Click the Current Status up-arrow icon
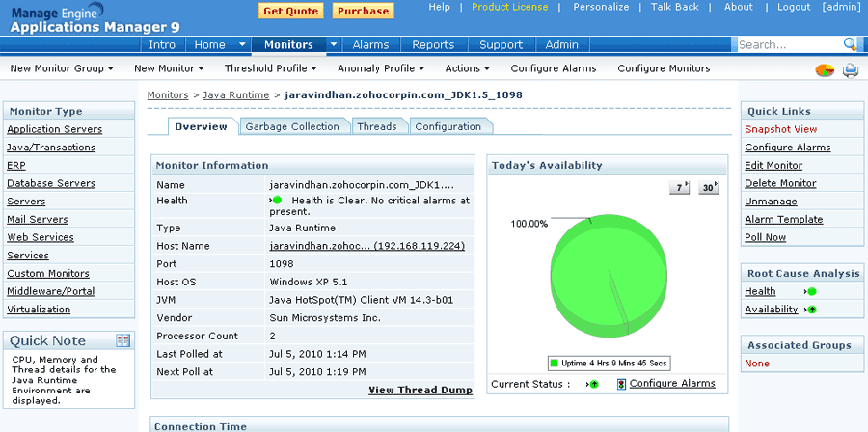This screenshot has width=868, height=432. (593, 384)
